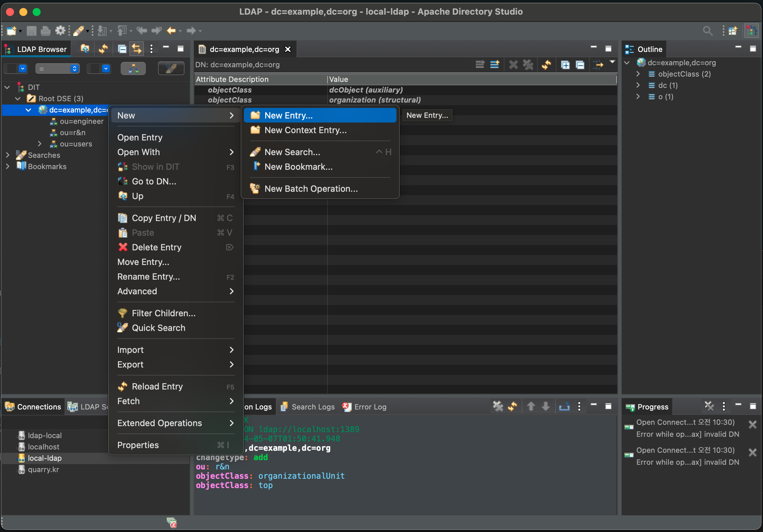Select quarry.kr connection

(43, 469)
